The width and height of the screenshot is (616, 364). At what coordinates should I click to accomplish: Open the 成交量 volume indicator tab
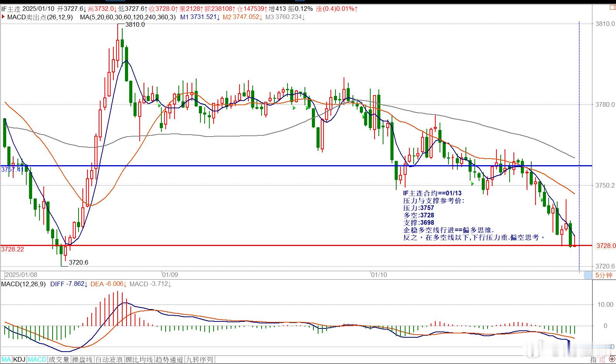pyautogui.click(x=59, y=360)
